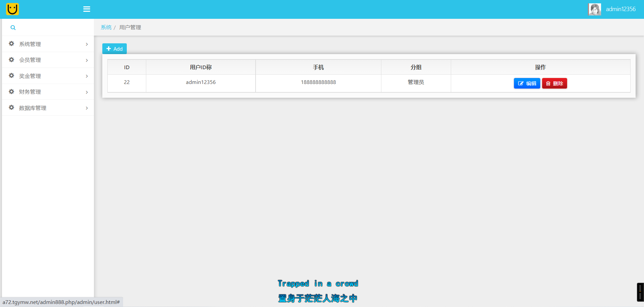Follow the 系统 breadcrumb link
644x307 pixels.
coord(106,27)
